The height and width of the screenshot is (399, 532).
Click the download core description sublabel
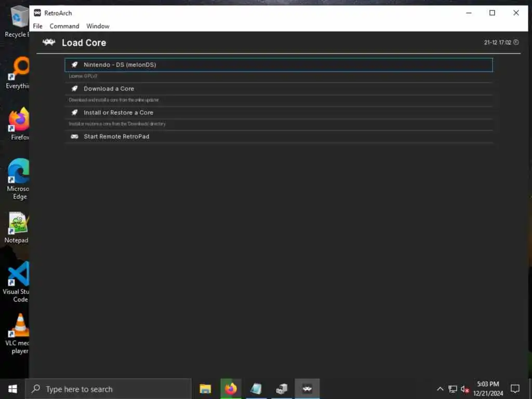[x=114, y=100]
